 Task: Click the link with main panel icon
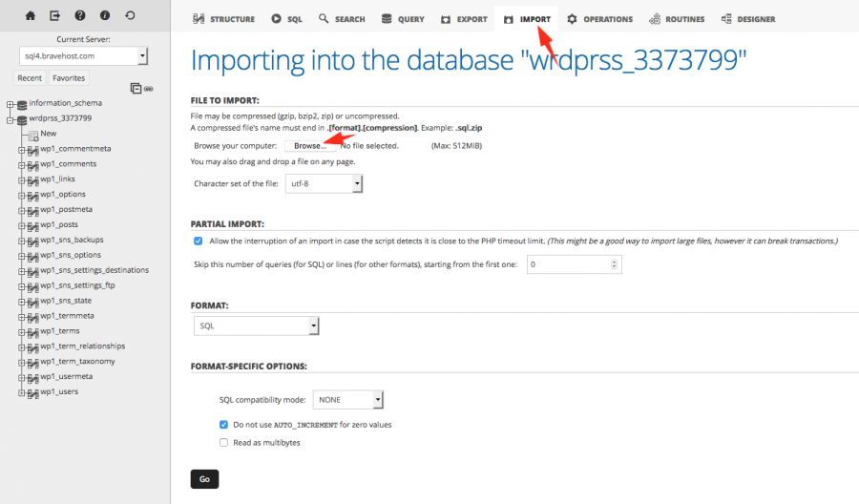coord(149,89)
